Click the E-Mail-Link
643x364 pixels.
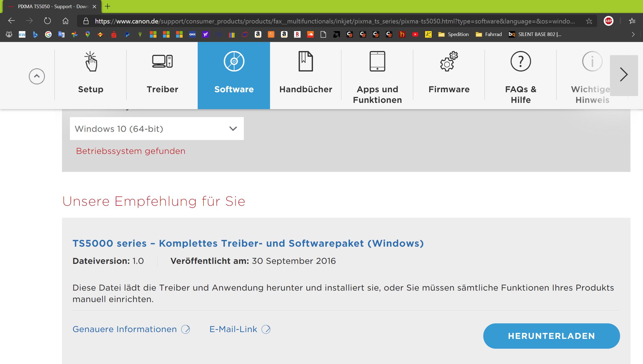(240, 329)
